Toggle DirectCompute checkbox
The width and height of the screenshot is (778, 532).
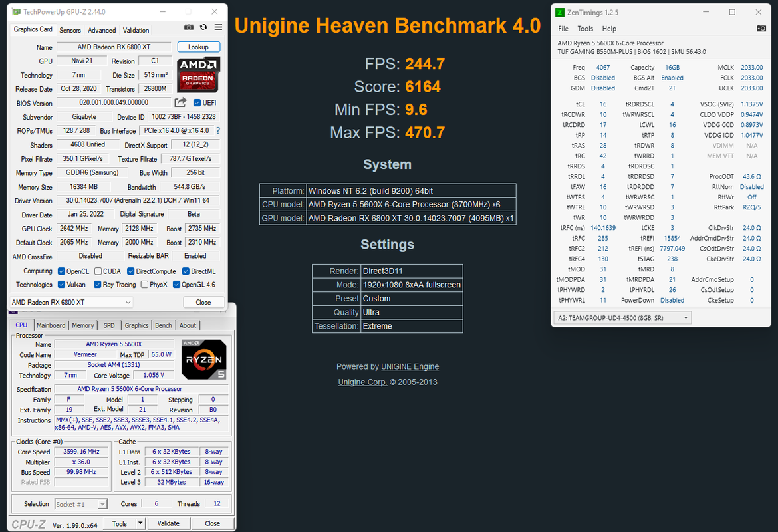(x=131, y=271)
